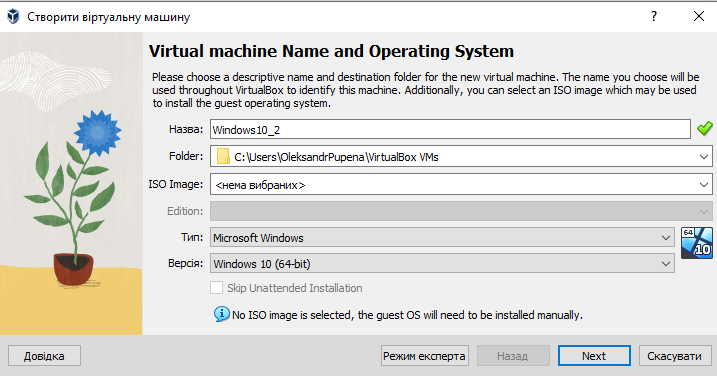Switch to Режим експерта mode
Screen dimensions: 717x376
425,355
